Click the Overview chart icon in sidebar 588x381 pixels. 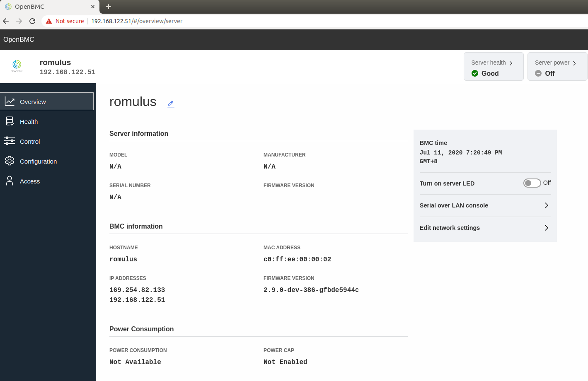10,101
